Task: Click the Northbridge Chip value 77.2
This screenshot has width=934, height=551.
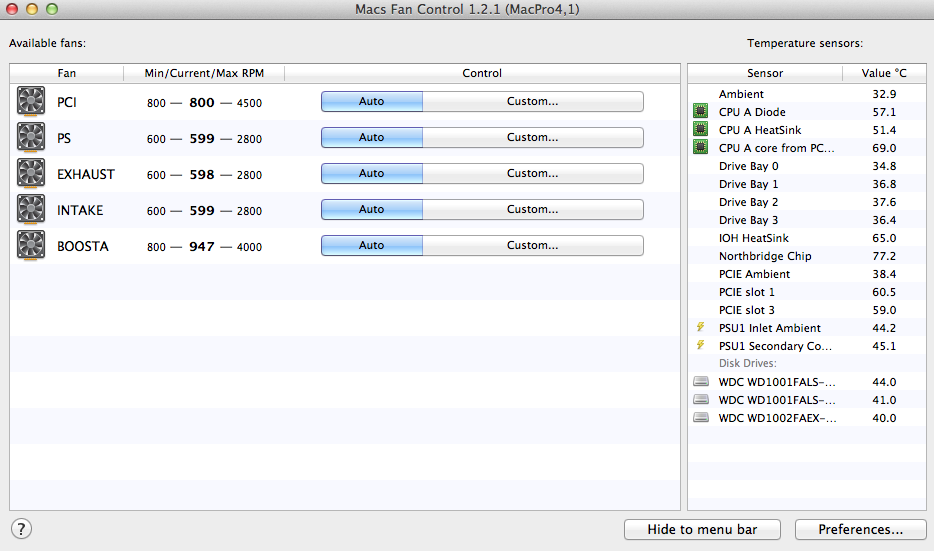Action: pos(884,256)
